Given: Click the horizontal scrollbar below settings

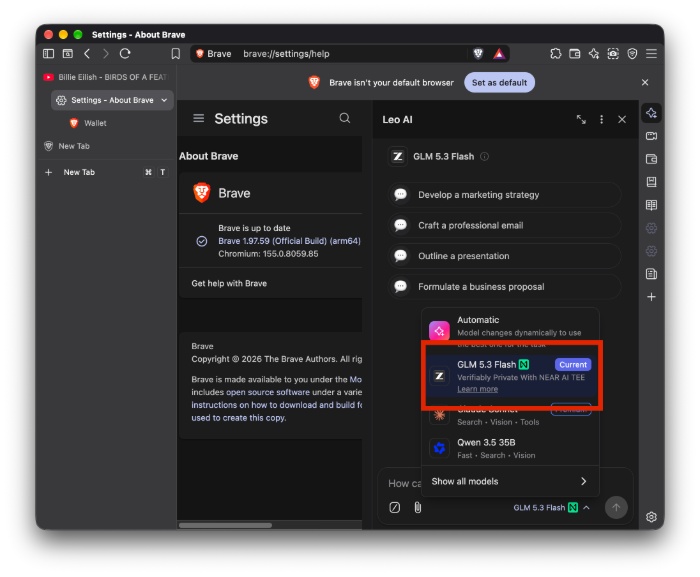Looking at the screenshot, I should [225, 525].
